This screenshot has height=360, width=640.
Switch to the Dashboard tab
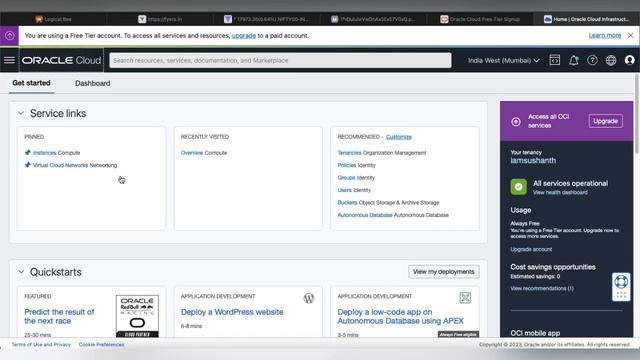point(93,83)
